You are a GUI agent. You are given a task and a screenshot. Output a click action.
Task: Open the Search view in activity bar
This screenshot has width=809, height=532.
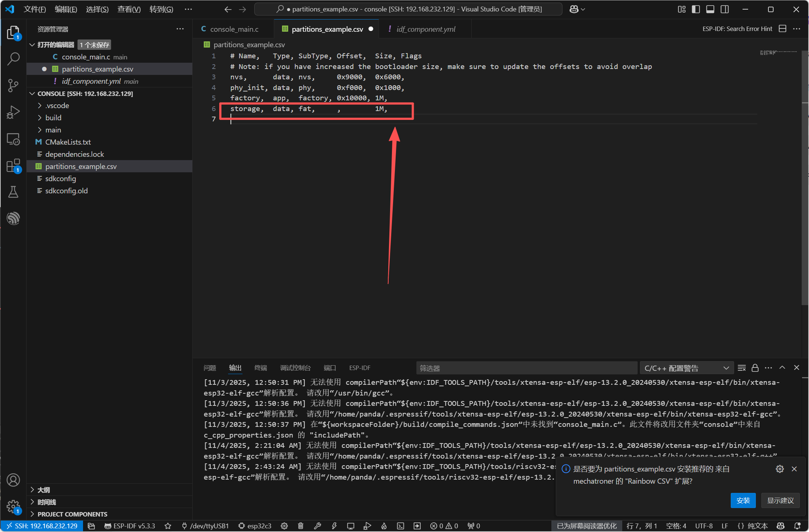pos(13,59)
